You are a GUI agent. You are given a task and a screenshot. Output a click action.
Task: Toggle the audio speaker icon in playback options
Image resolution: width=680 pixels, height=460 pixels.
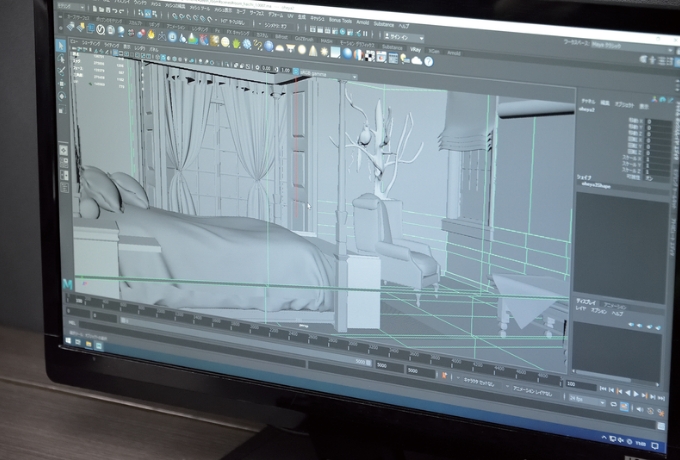coord(640,409)
